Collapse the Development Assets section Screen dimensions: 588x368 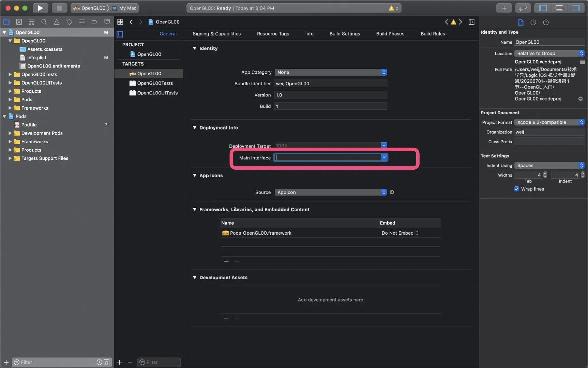coord(195,277)
